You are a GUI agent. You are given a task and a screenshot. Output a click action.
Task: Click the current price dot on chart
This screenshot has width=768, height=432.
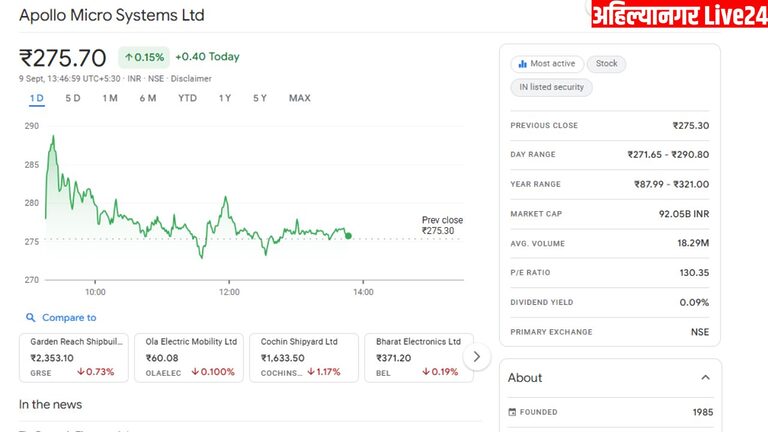click(x=347, y=236)
